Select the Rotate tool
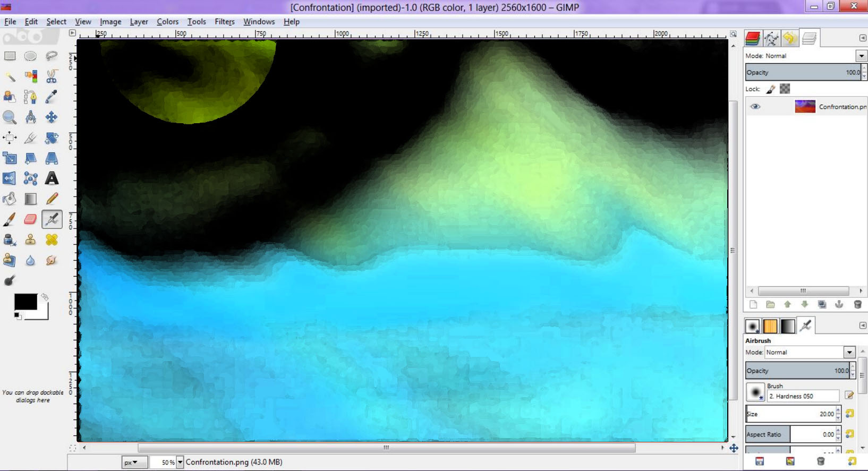This screenshot has height=471, width=868. click(52, 138)
